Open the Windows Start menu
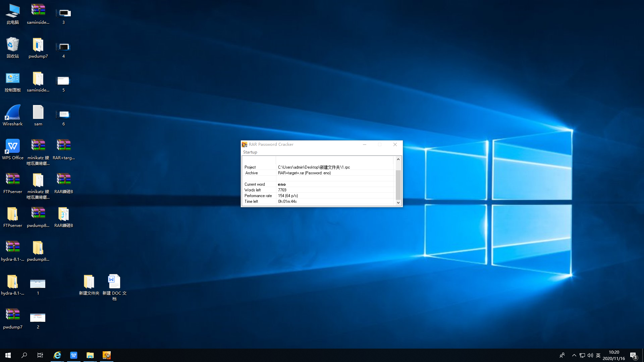This screenshot has height=362, width=644. coord(8,355)
